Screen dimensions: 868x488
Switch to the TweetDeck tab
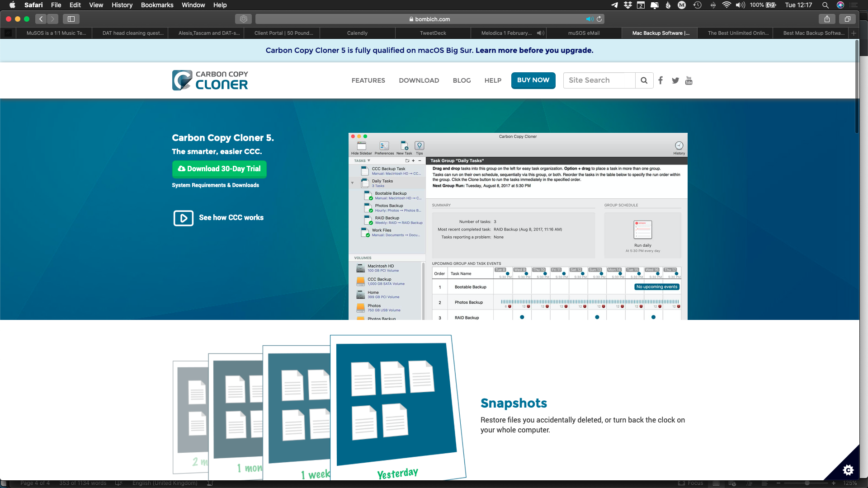[x=433, y=33]
